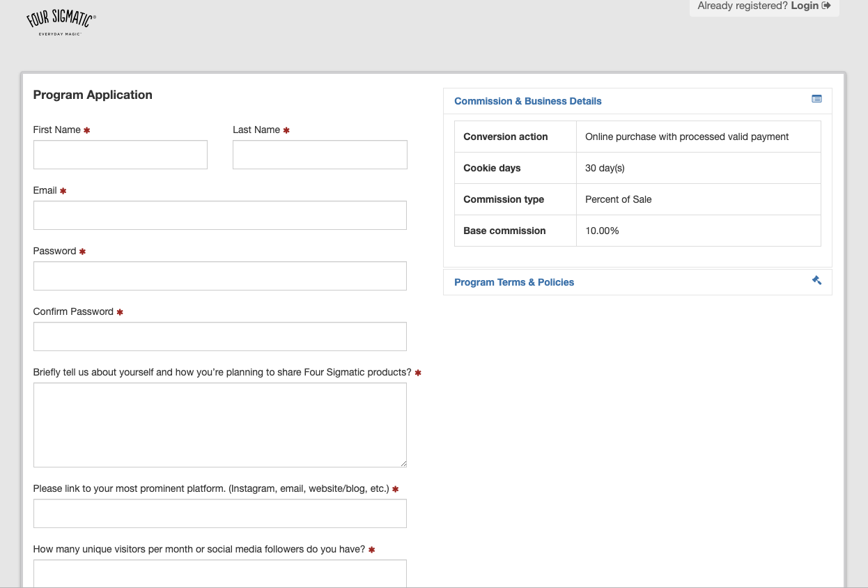Image resolution: width=868 pixels, height=588 pixels.
Task: Click the most prominent platform link field
Action: [x=220, y=513]
